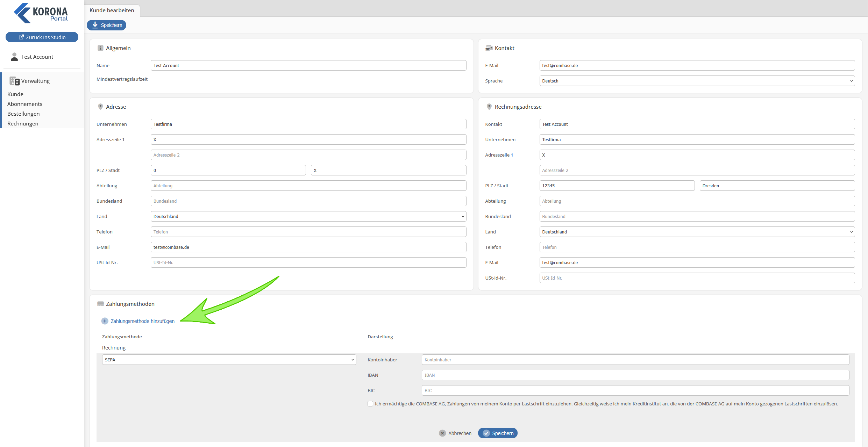The height and width of the screenshot is (447, 868).
Task: Open Kunde in the sidebar
Action: point(15,94)
